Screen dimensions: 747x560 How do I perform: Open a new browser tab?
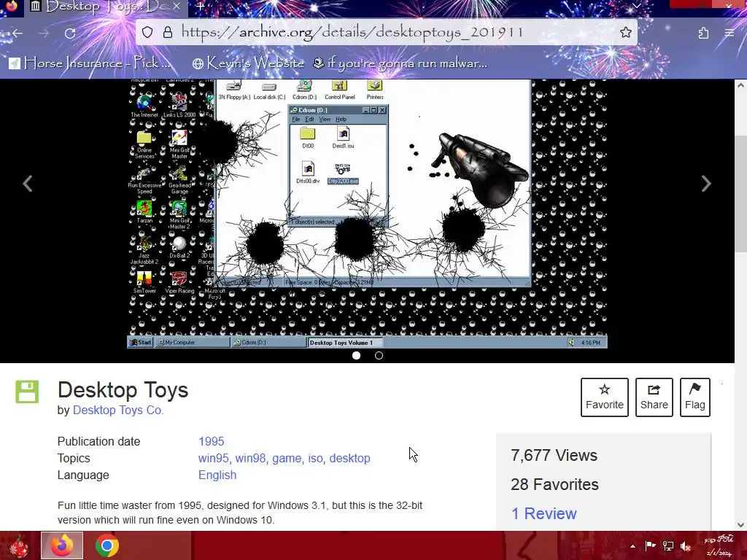tap(201, 7)
